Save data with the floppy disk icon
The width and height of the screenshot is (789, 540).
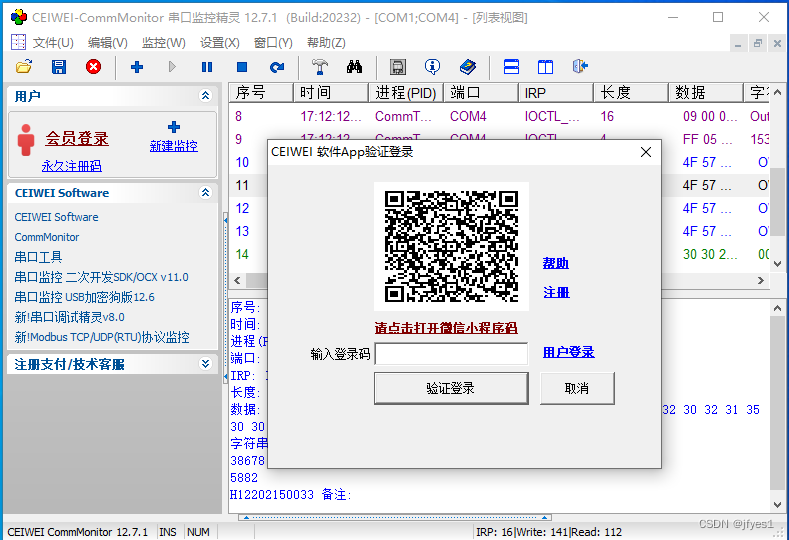coord(59,66)
